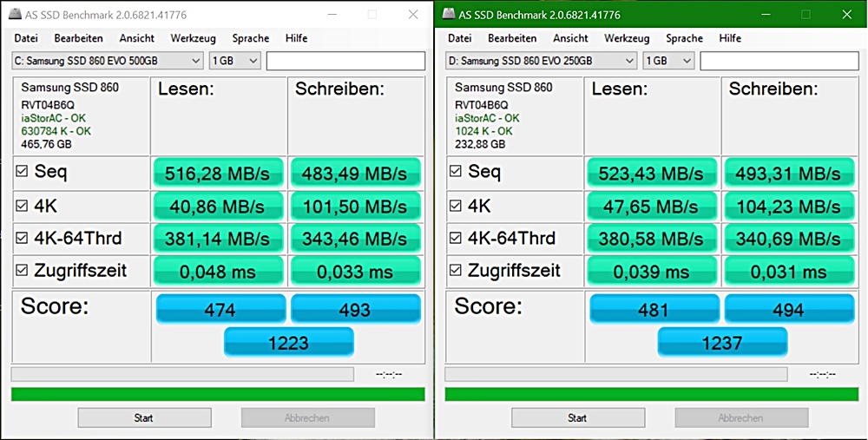Open 1 GB size dropdown in left window
The width and height of the screenshot is (868, 440).
click(x=234, y=61)
